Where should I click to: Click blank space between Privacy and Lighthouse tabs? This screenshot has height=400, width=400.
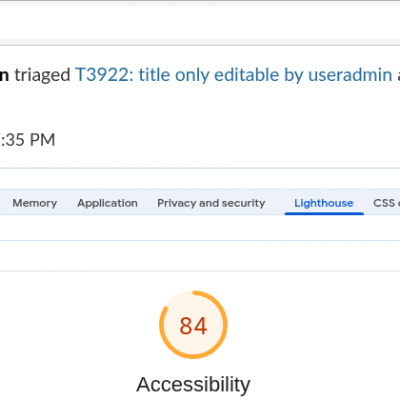tap(275, 203)
